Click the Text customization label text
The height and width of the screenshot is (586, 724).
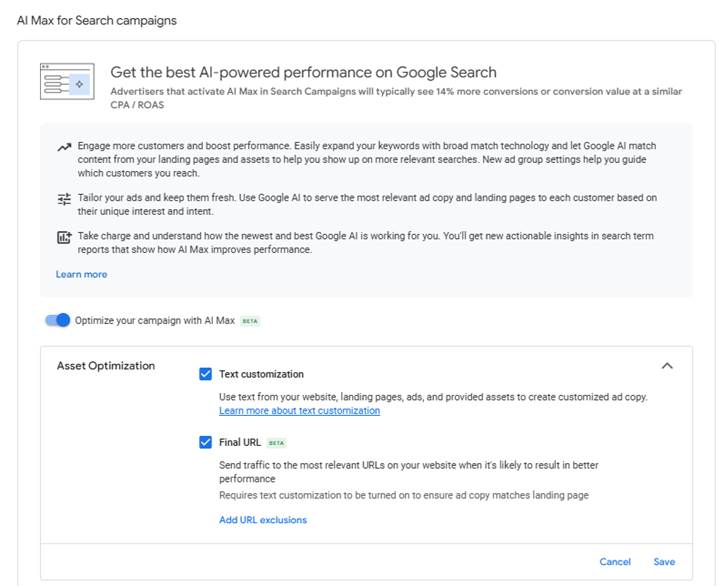tap(261, 374)
